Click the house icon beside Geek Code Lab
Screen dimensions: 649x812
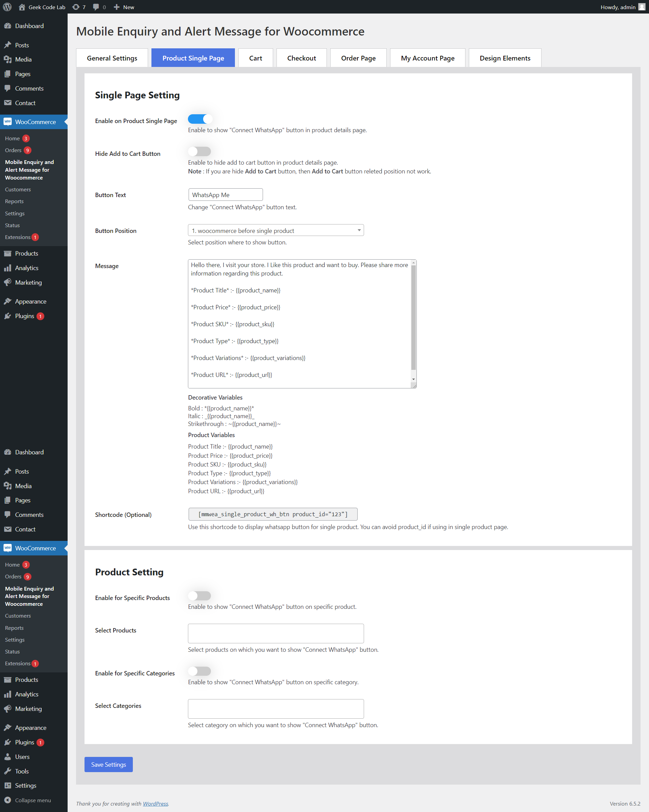[22, 7]
